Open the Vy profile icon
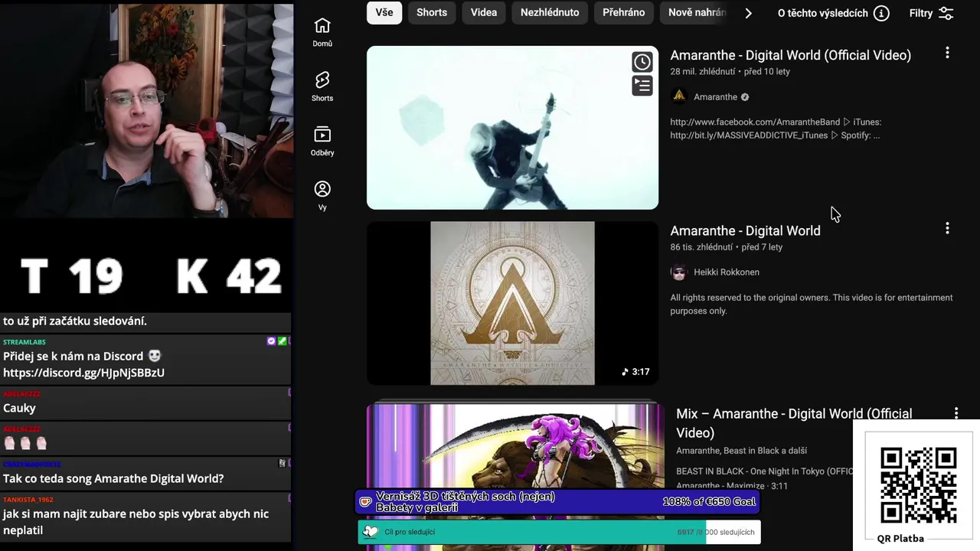This screenshot has width=980, height=551. (322, 189)
